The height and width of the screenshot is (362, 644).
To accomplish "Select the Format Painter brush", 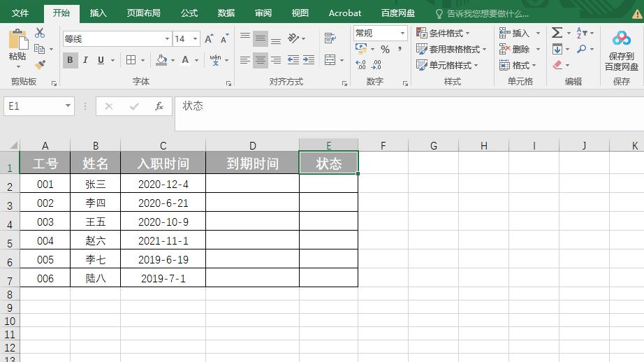I will 40,64.
